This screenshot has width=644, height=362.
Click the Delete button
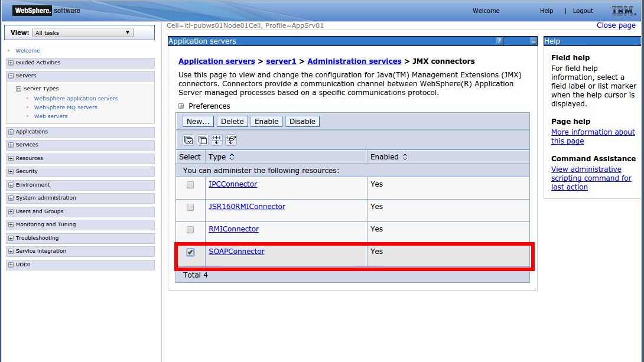click(232, 122)
